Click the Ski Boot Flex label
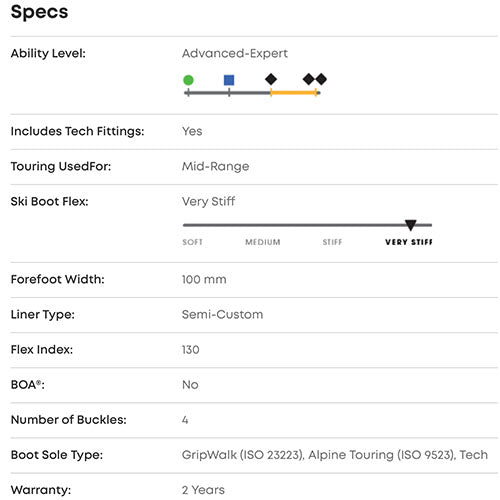The height and width of the screenshot is (500, 500). coord(49,201)
